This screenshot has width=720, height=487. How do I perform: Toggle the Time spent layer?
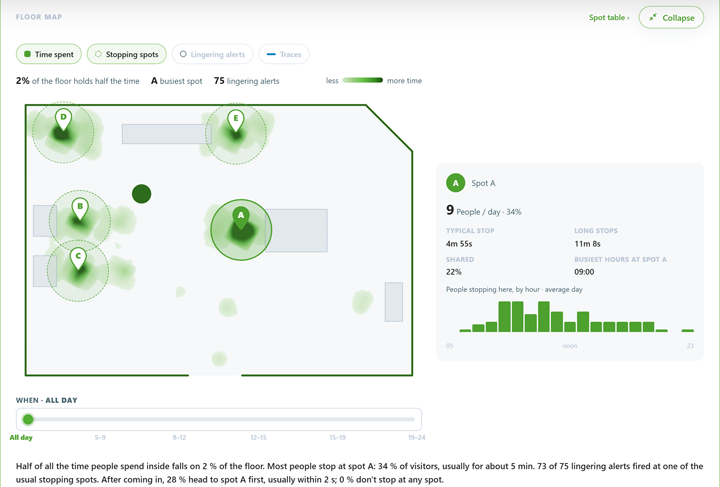click(x=49, y=54)
